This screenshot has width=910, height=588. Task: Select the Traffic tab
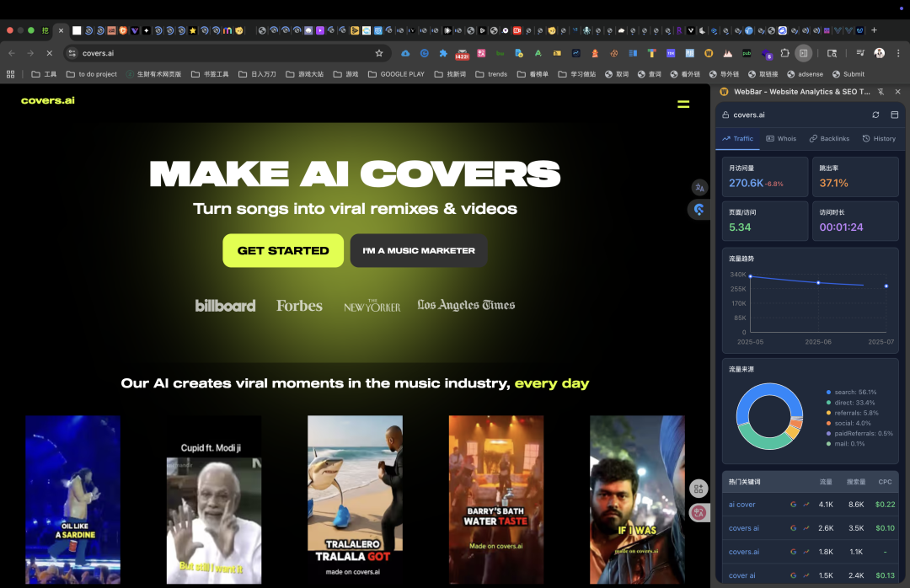click(x=737, y=139)
